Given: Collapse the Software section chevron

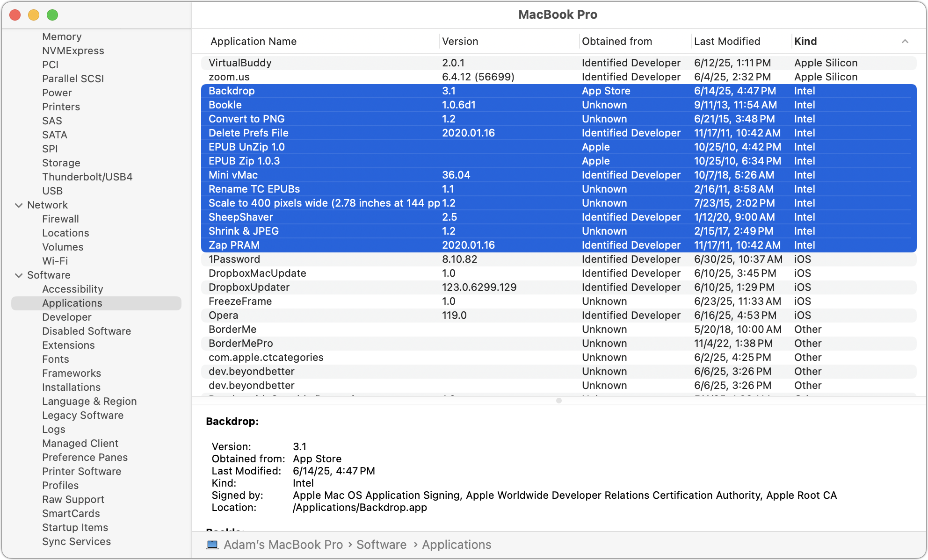Looking at the screenshot, I should pyautogui.click(x=19, y=275).
